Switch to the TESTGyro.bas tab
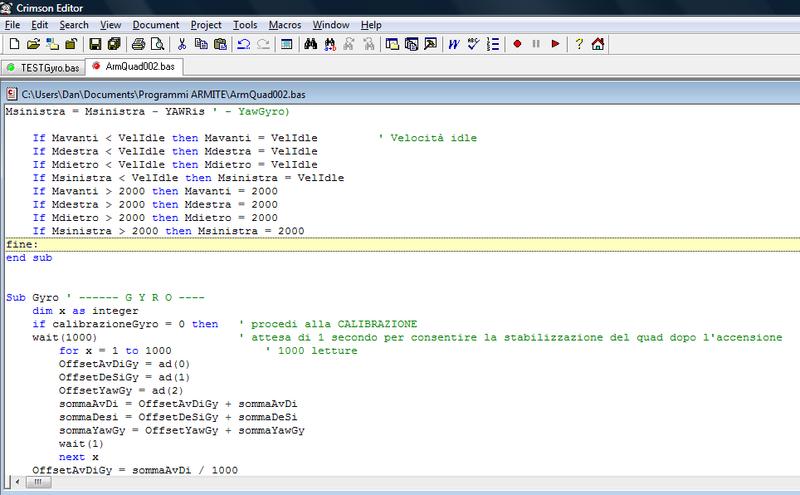 tap(42, 68)
